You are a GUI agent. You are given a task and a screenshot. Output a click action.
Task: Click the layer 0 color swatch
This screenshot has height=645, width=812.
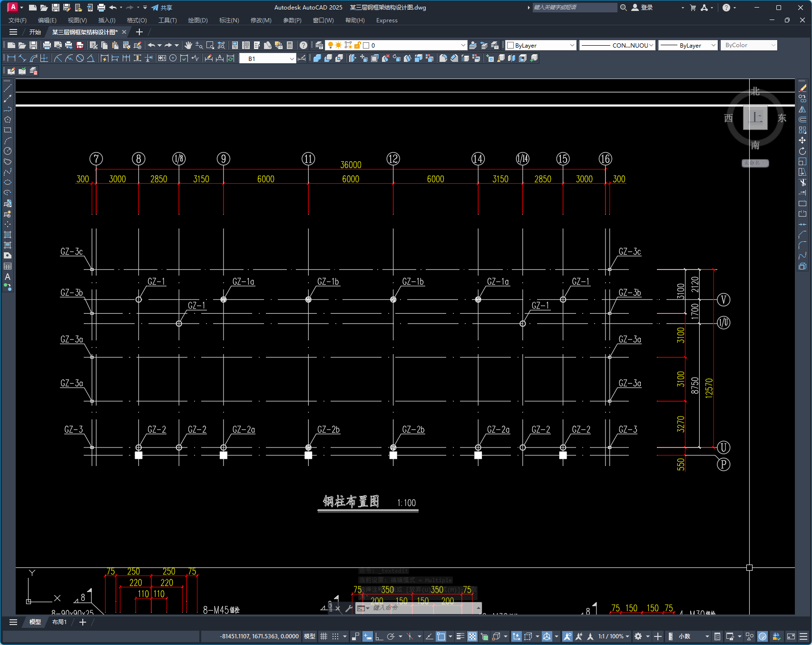point(366,45)
